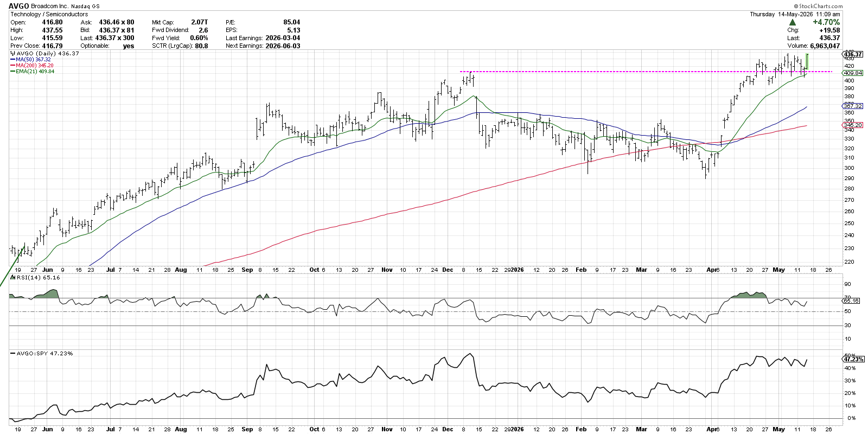Screen dimensions: 868x434
Task: Click the 436.37 price tag on right axis
Action: tap(853, 54)
